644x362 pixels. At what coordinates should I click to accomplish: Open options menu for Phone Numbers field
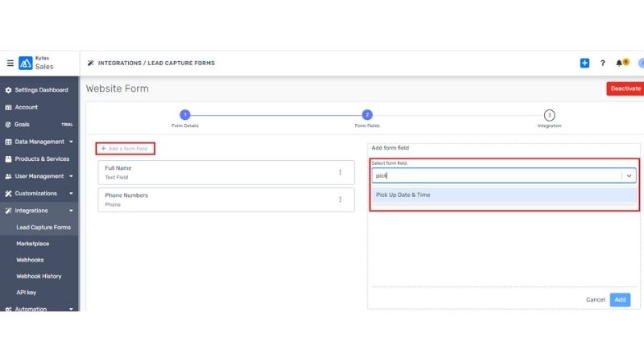[x=340, y=200]
